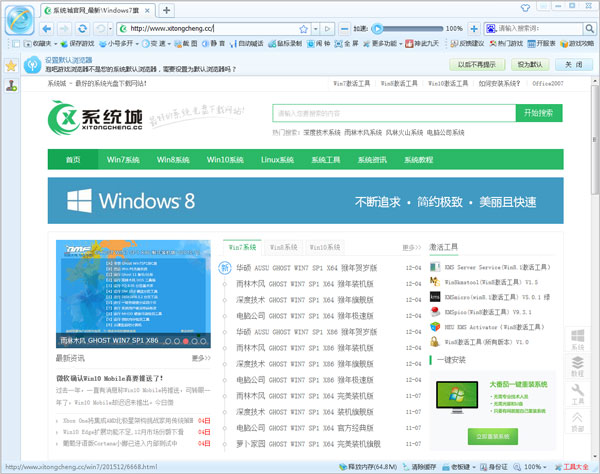
Task: Open the 神武九天 game shortcut
Action: [x=422, y=44]
